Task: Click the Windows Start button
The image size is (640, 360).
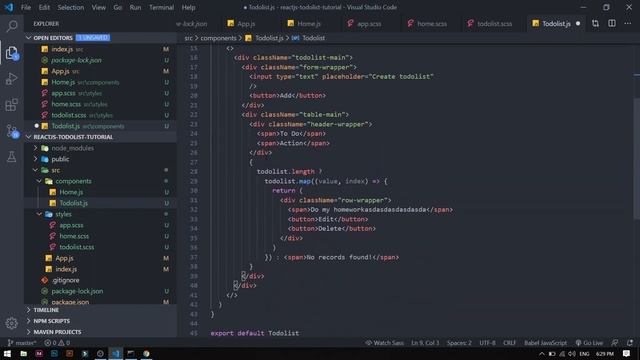Action: 7,353
